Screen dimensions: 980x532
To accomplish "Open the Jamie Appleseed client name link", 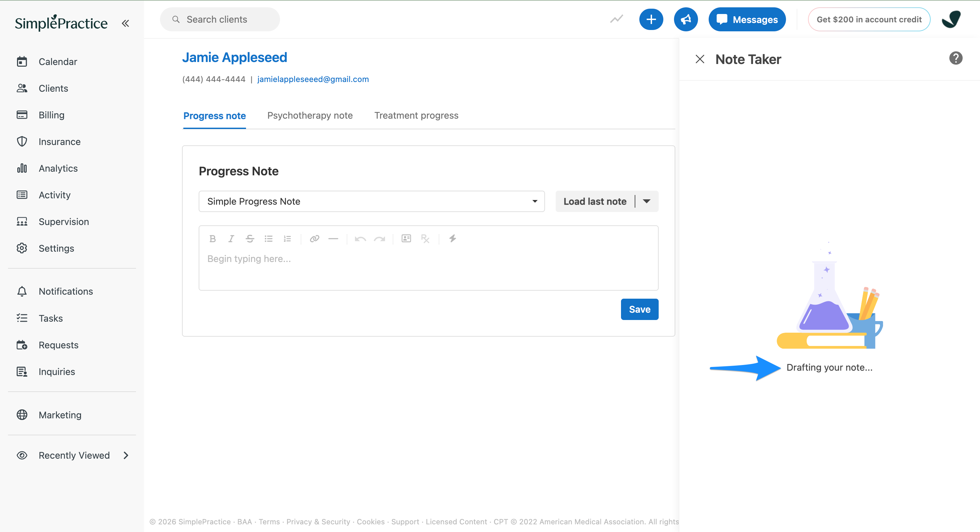I will tap(234, 57).
